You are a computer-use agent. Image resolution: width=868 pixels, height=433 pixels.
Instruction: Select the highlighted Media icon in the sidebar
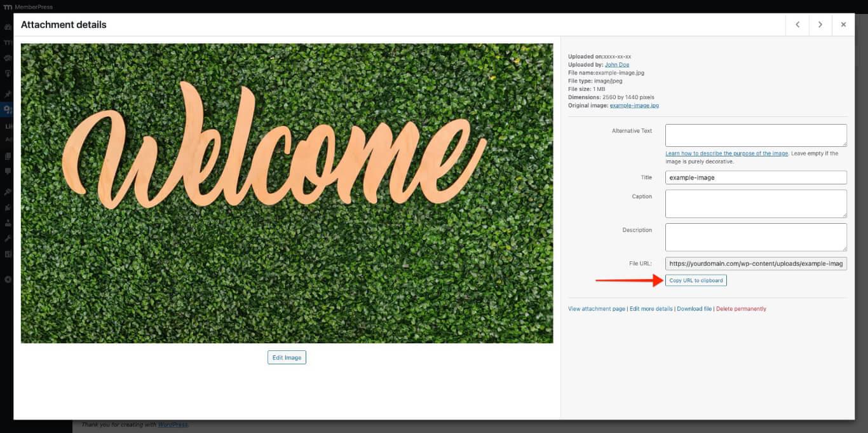coord(7,109)
